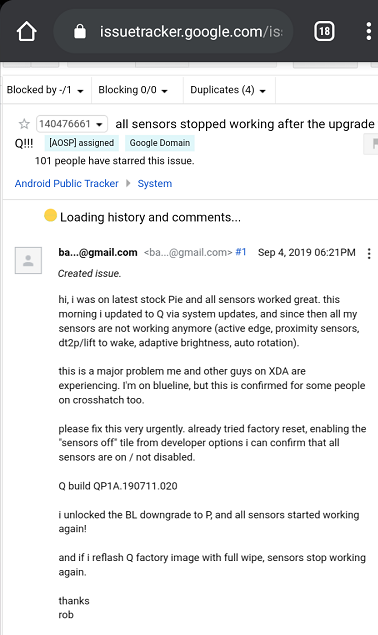Click the breadcrumb chevron before System

(x=128, y=183)
